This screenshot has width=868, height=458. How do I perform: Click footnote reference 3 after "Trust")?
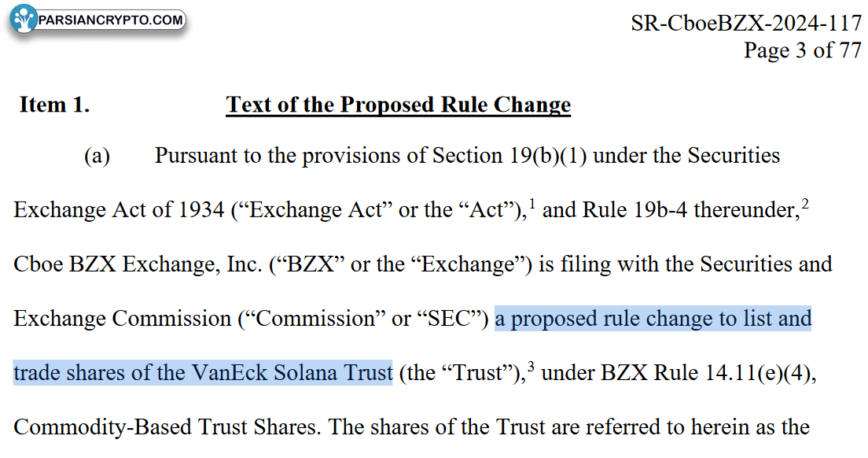(x=531, y=367)
